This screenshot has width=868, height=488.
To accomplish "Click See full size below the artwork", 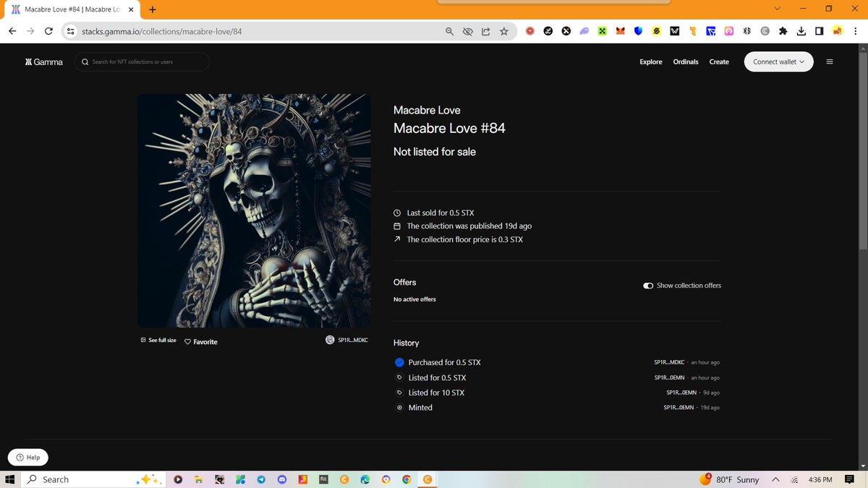I will (158, 340).
